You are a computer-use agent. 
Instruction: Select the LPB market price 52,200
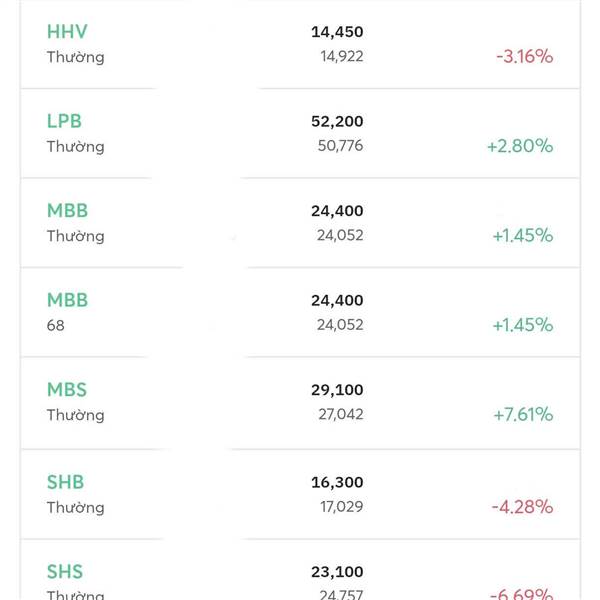[337, 121]
